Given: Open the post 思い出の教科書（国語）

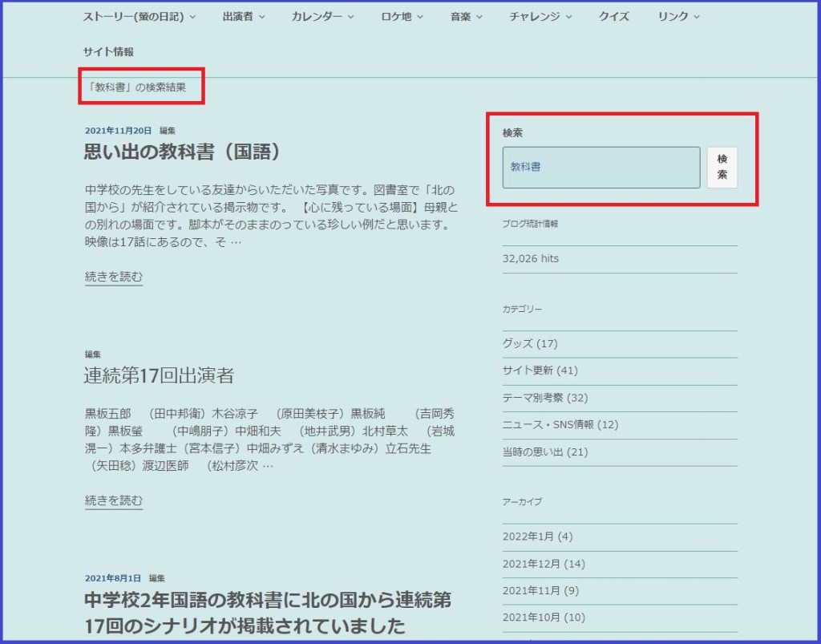Looking at the screenshot, I should click(184, 152).
